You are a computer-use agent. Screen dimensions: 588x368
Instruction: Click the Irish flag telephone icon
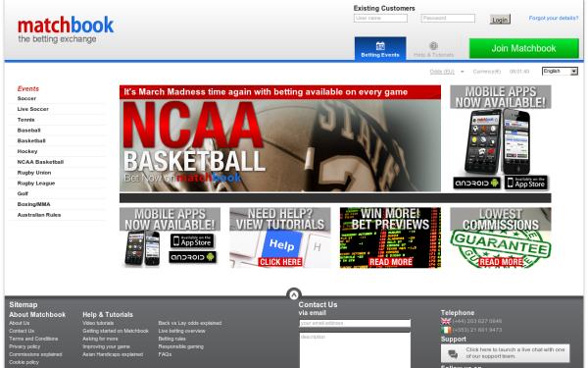click(446, 330)
